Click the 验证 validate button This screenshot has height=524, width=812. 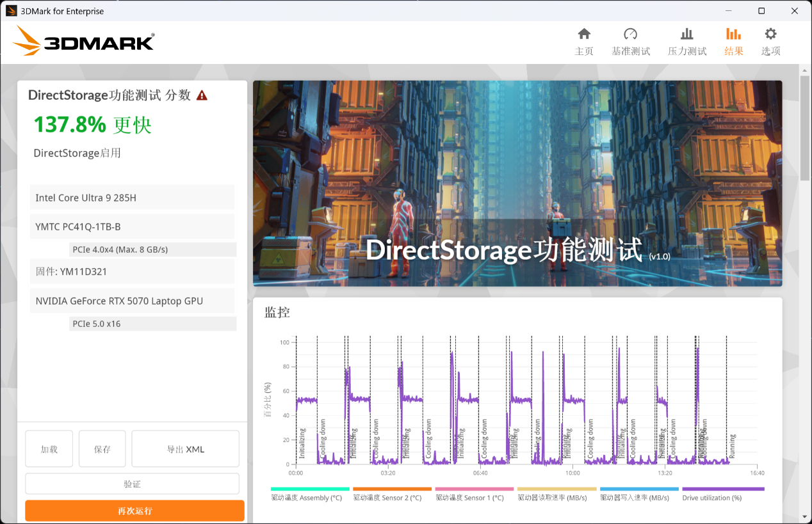[x=133, y=484]
